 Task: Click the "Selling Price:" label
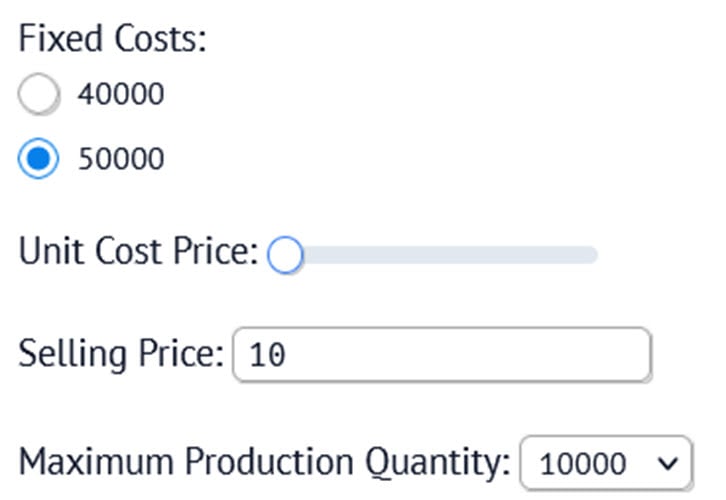[x=121, y=352]
